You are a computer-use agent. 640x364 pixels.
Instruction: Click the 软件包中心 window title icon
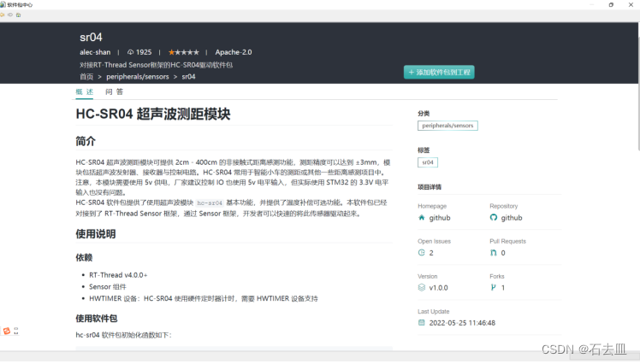point(3,4)
